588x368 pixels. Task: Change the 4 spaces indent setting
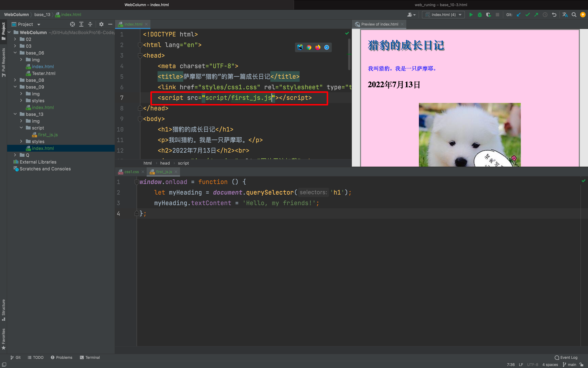point(550,365)
